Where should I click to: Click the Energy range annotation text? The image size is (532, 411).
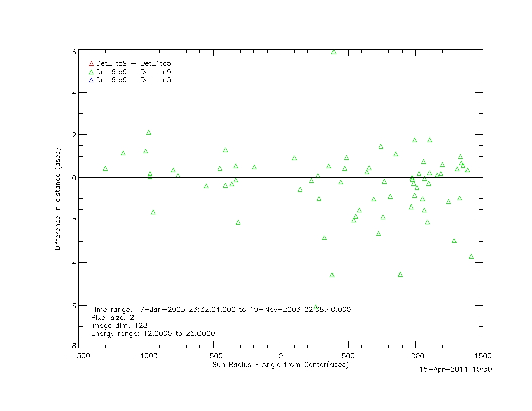[153, 333]
